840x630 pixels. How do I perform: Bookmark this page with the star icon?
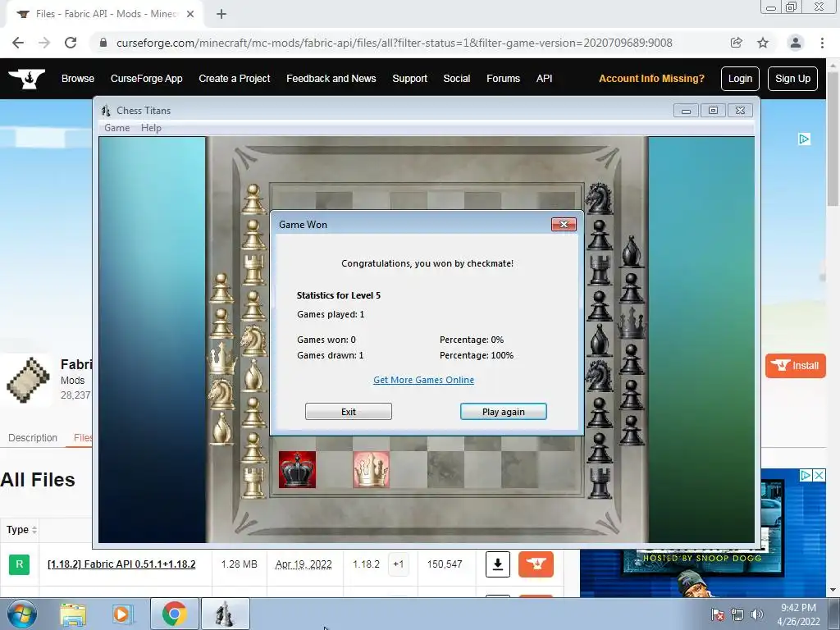[x=763, y=43]
